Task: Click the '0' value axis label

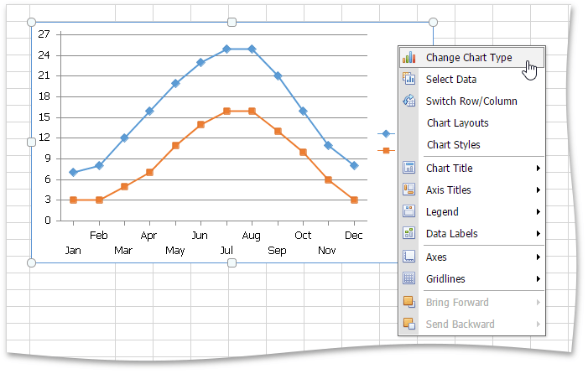Action: (x=47, y=220)
